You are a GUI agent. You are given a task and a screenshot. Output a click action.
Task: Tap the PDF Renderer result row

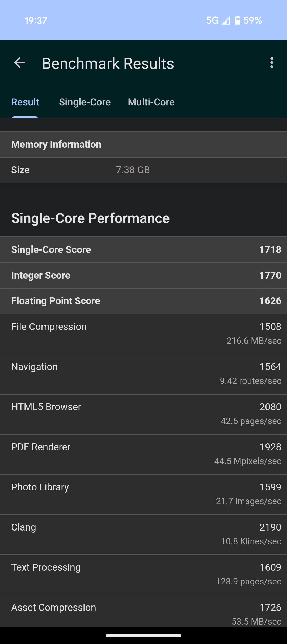[143, 454]
